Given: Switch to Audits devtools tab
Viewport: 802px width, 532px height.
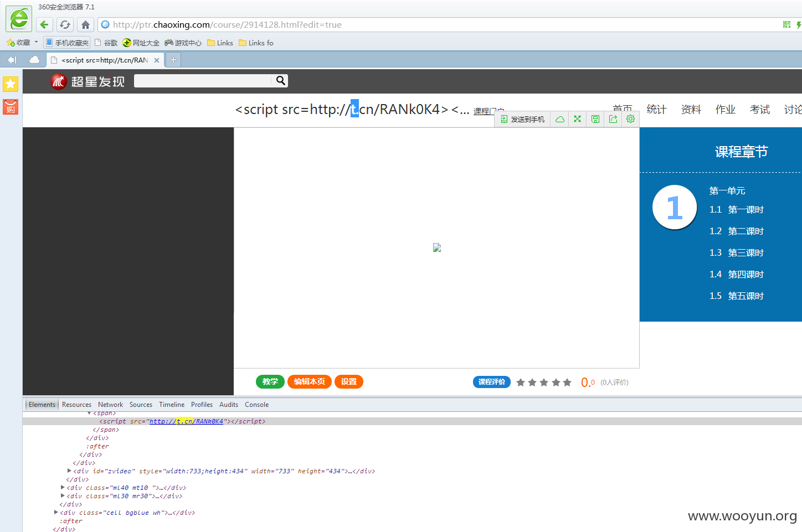Looking at the screenshot, I should (229, 405).
